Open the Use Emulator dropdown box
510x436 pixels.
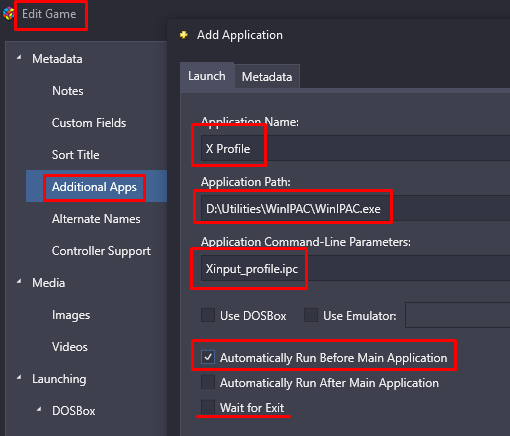point(457,315)
